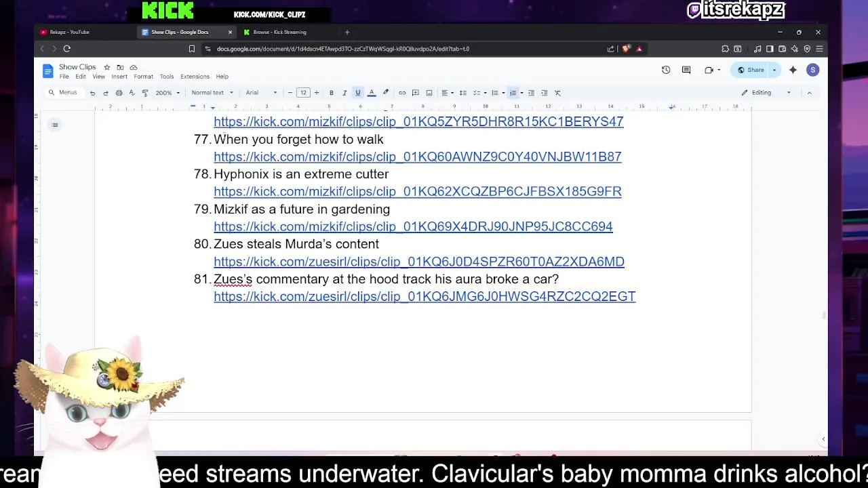Toggle underline formatting
The width and height of the screenshot is (868, 488).
[358, 93]
